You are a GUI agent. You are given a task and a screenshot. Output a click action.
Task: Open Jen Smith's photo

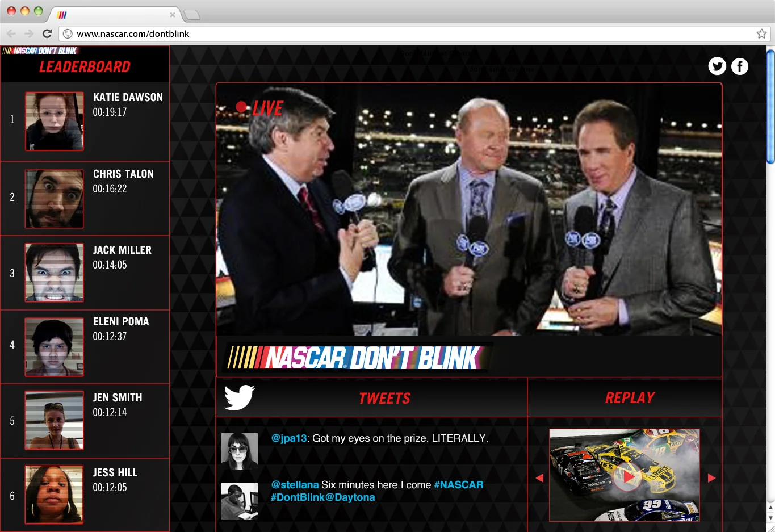[55, 420]
